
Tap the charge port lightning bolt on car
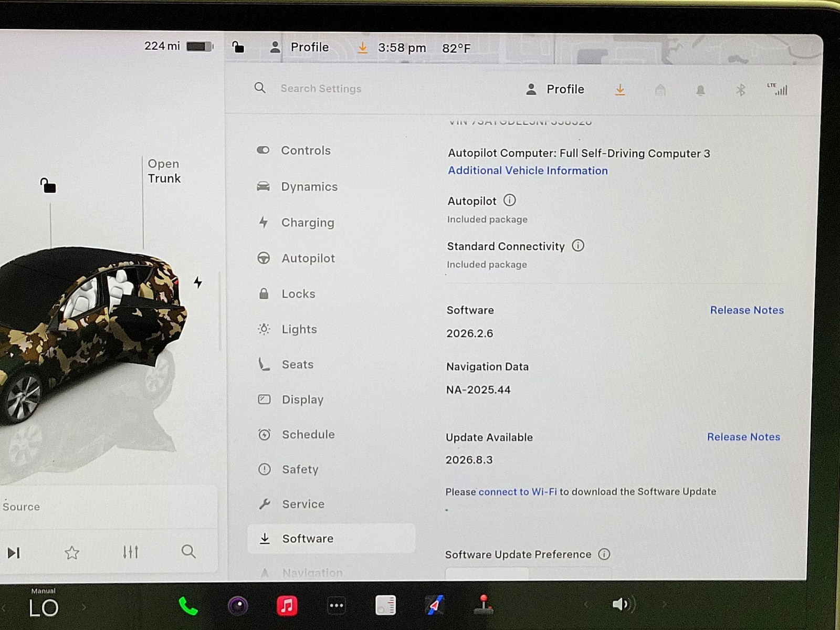(x=198, y=282)
